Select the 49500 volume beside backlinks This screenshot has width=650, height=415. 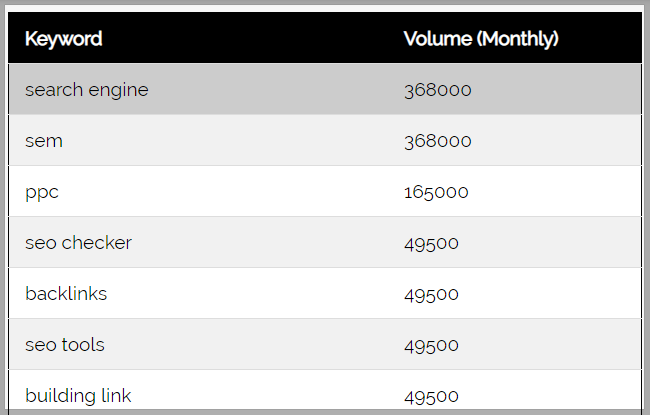[431, 294]
